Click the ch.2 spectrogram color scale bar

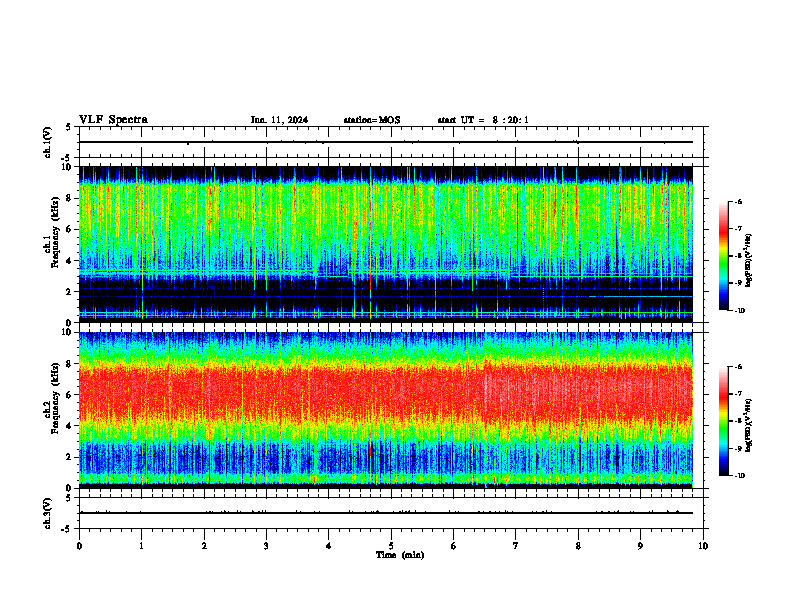click(x=723, y=421)
